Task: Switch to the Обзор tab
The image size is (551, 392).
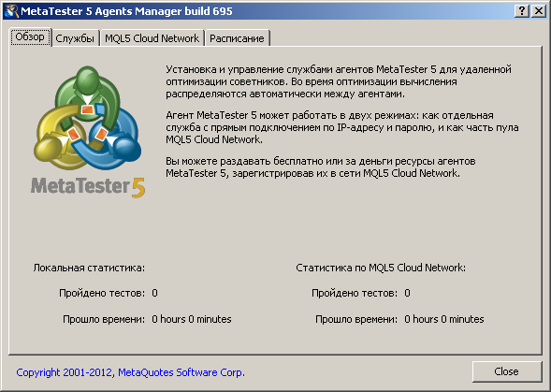Action: tap(30, 36)
